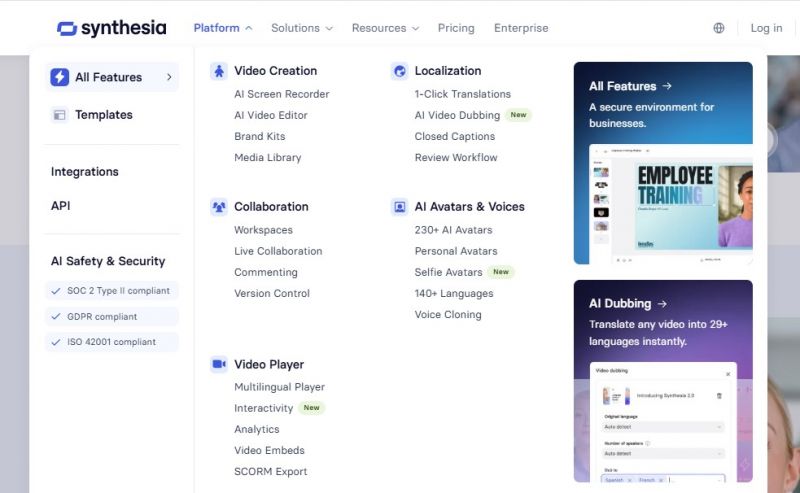This screenshot has height=493, width=800.
Task: Click the AI Safety & Security heading
Action: pos(108,261)
